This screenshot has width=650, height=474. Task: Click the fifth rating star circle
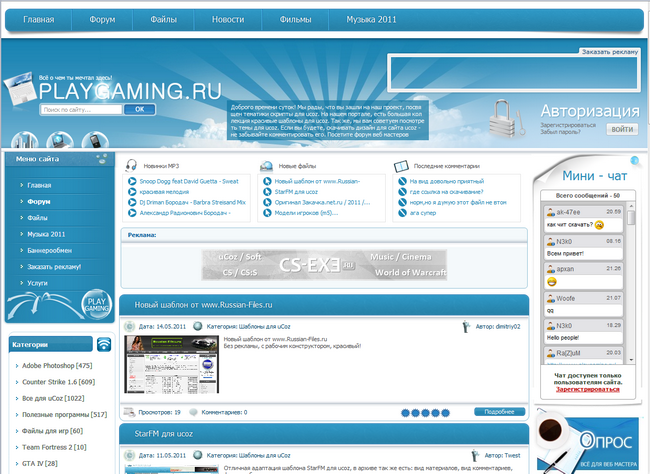click(x=445, y=413)
